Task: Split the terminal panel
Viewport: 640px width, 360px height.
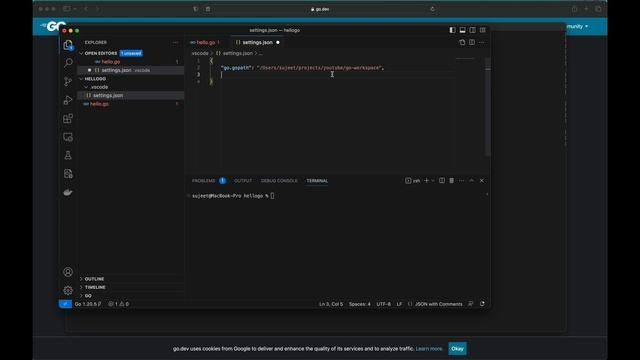Action: click(442, 180)
